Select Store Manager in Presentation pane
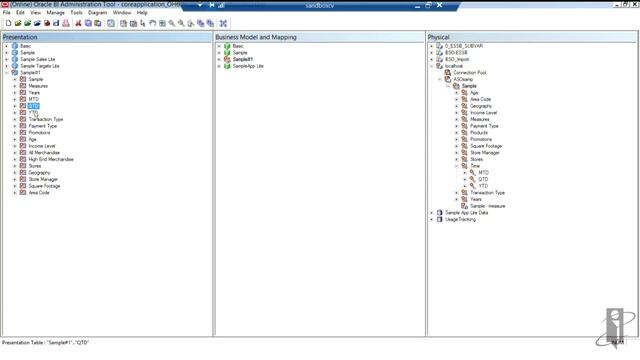 [43, 179]
